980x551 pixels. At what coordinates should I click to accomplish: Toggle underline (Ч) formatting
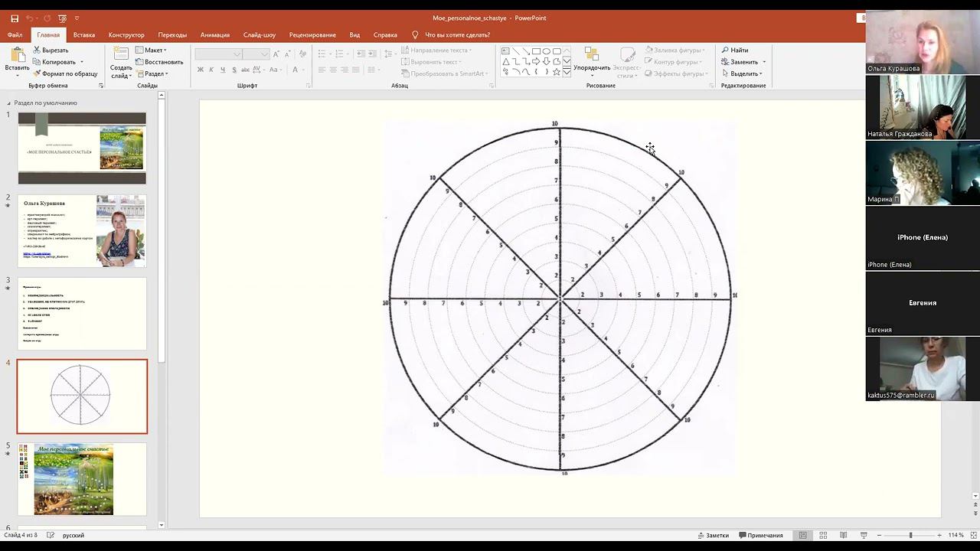[223, 70]
